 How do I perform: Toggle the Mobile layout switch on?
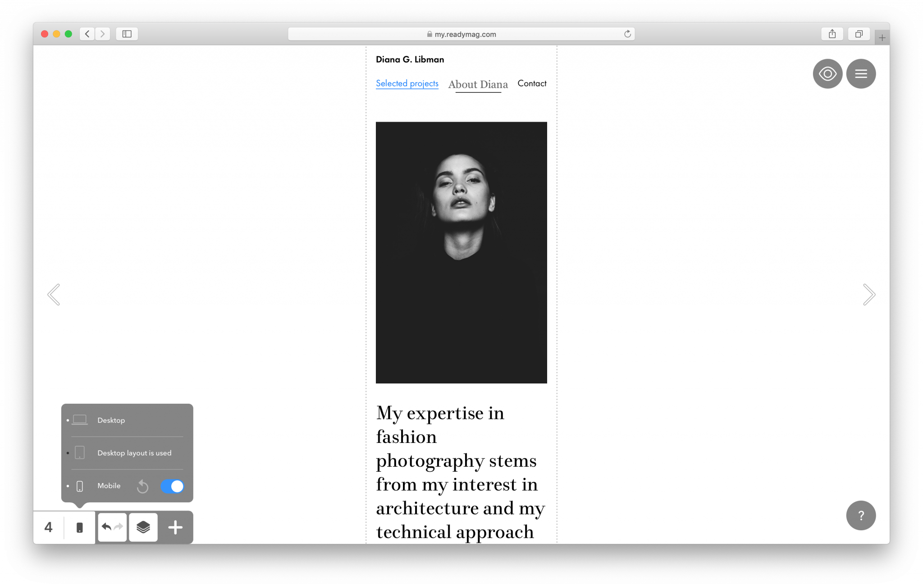click(172, 487)
